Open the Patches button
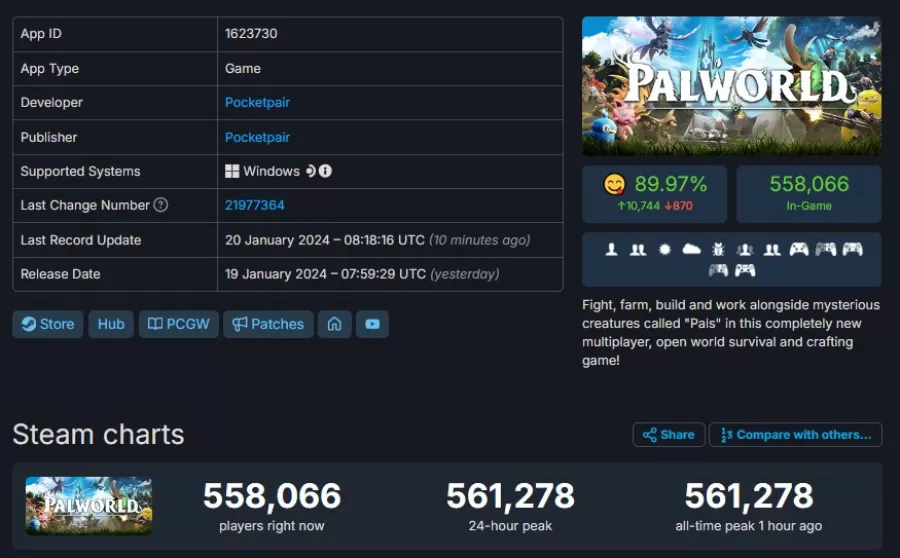900x558 pixels. coord(268,324)
